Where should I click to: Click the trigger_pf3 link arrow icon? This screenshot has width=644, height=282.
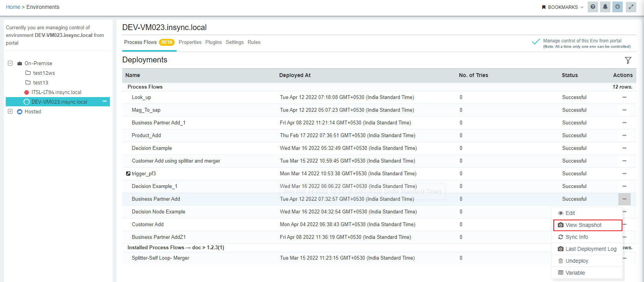[x=128, y=174]
